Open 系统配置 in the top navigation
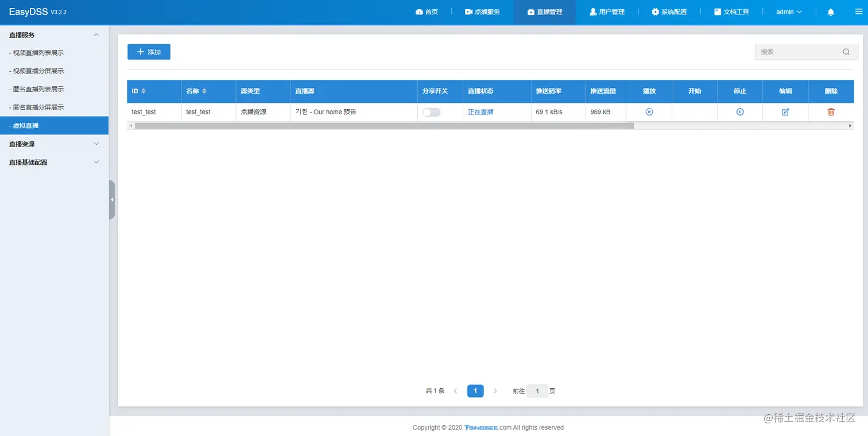This screenshot has height=436, width=868. (669, 12)
